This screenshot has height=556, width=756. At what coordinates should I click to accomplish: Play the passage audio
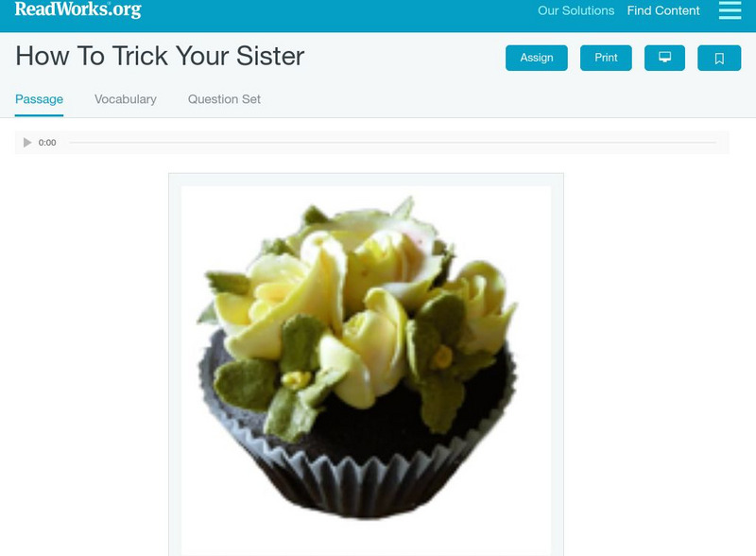27,143
